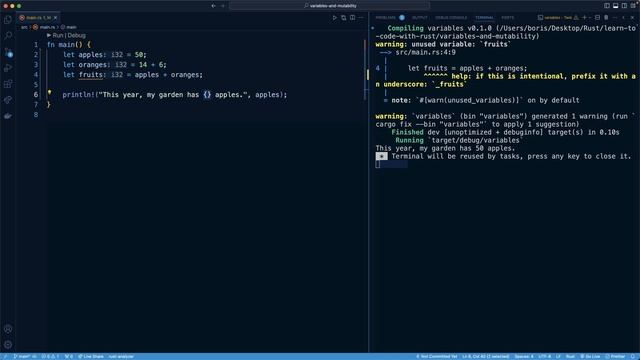Click Prettier in the status bar
640x360 pixels.
(x=615, y=356)
